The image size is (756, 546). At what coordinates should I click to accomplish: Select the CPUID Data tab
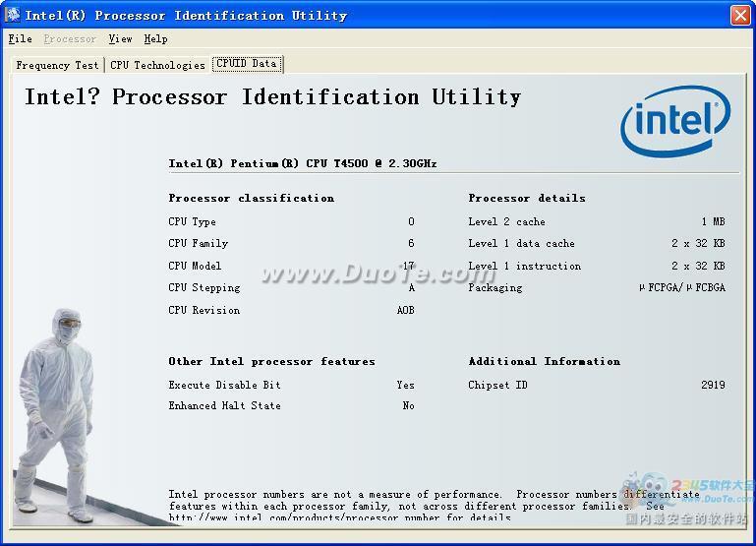pyautogui.click(x=247, y=64)
